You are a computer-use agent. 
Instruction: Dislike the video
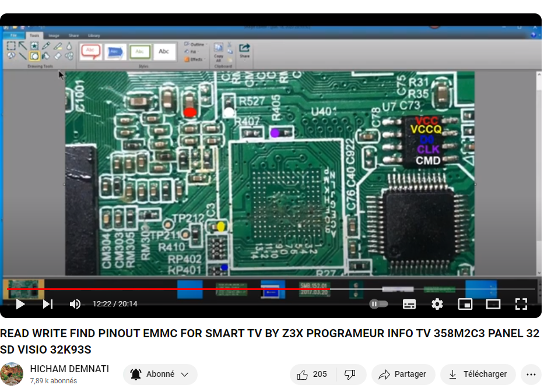[x=350, y=375]
